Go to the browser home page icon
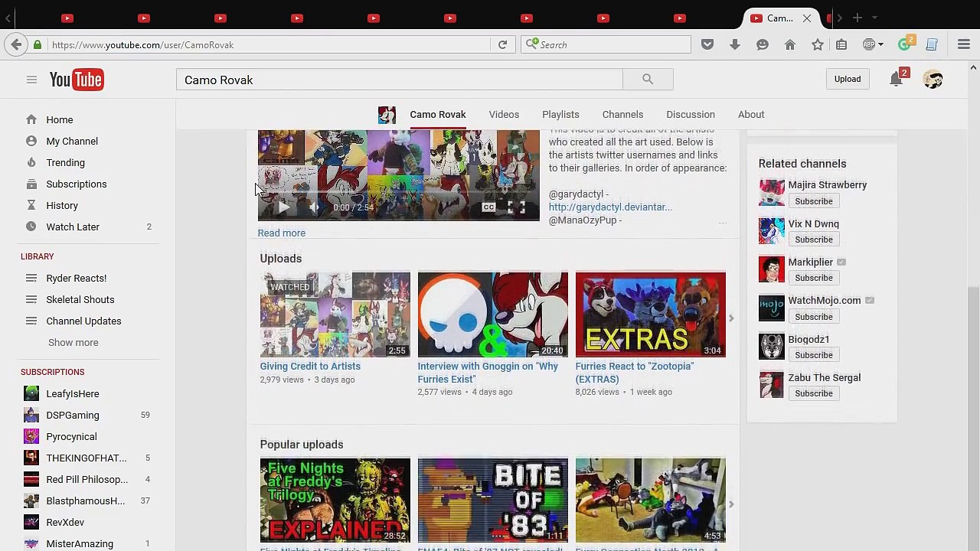980x551 pixels. pos(790,44)
